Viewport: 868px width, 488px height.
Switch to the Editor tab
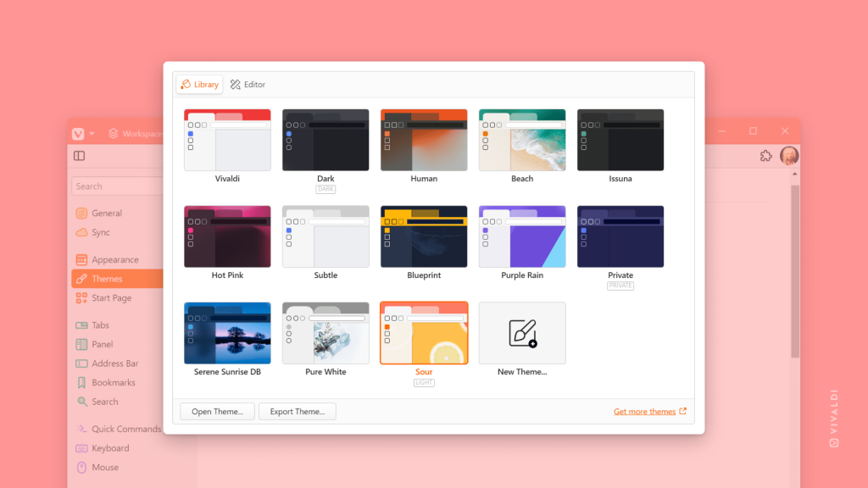247,84
